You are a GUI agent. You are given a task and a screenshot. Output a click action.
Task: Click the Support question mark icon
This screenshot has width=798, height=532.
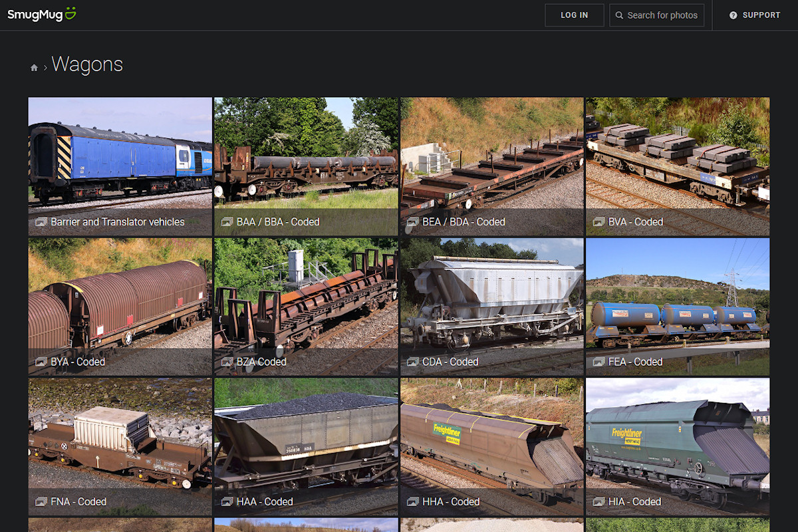coord(733,15)
